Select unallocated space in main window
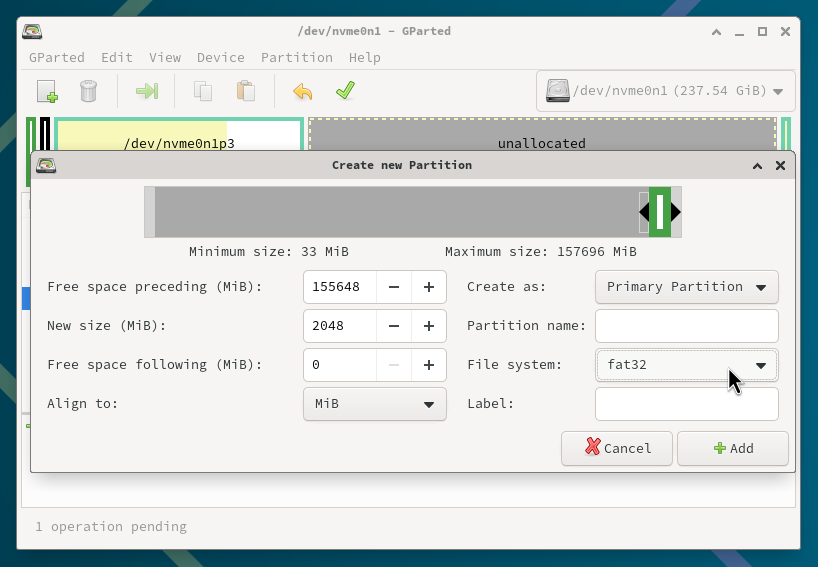Screen dimensions: 818x567 542,135
